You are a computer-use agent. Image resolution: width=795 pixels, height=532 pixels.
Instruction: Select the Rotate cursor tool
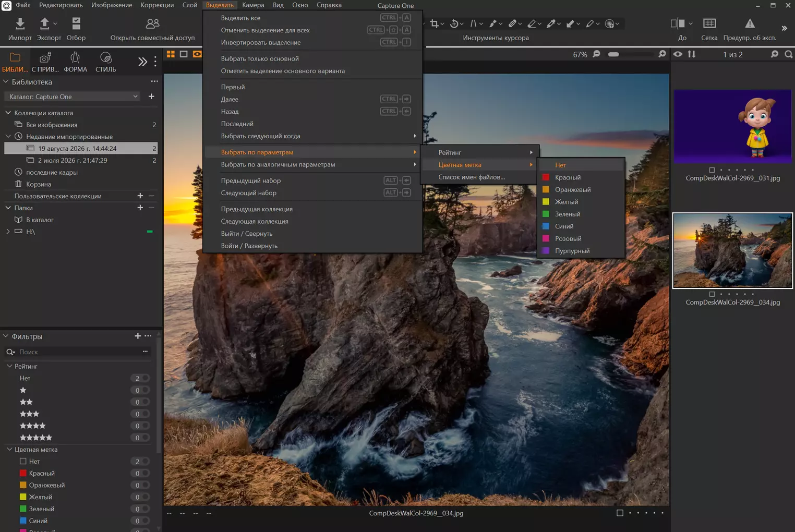pos(454,23)
